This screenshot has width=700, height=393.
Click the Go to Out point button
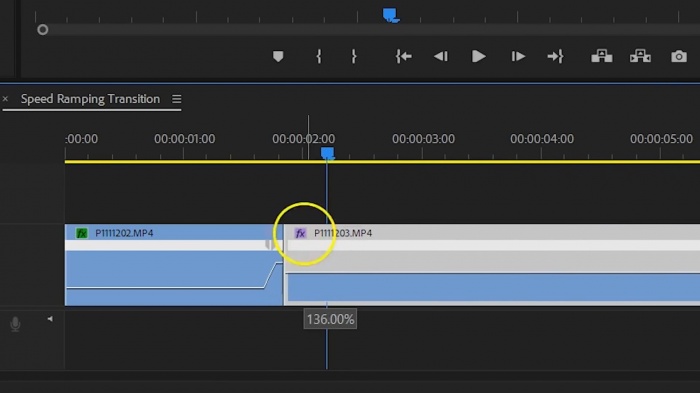pyautogui.click(x=555, y=57)
